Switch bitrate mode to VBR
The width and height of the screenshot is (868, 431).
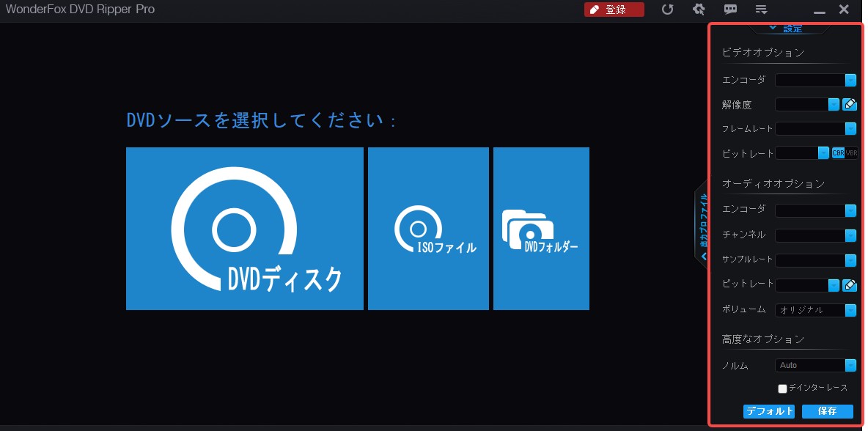851,153
